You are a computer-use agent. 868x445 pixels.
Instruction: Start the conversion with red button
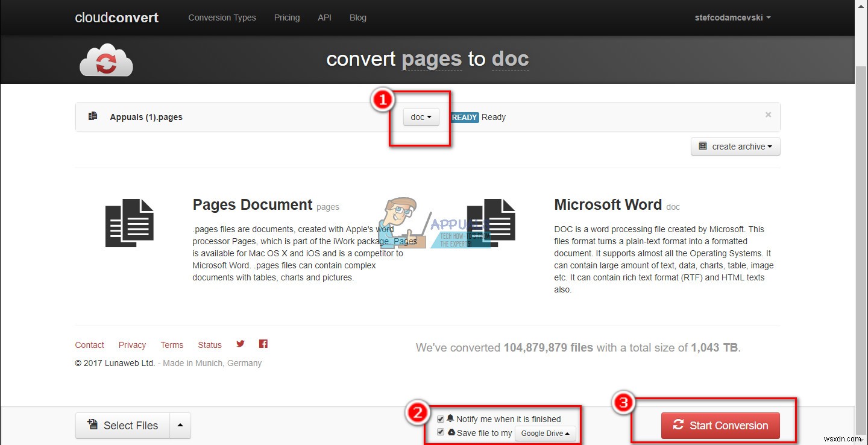point(720,426)
